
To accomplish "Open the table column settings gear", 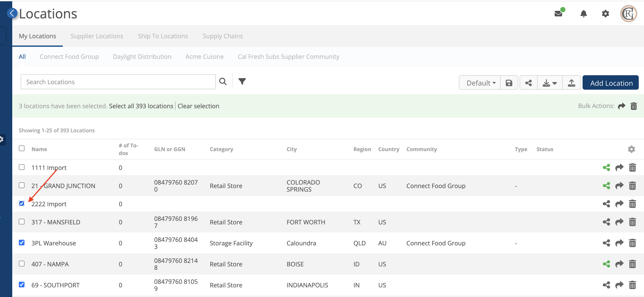I will point(632,149).
